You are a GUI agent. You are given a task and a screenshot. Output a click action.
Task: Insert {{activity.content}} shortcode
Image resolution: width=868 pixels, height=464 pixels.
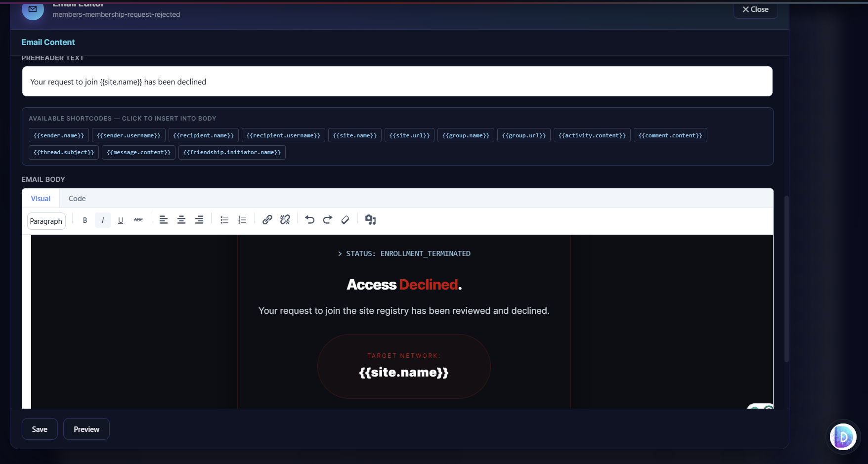pyautogui.click(x=592, y=135)
